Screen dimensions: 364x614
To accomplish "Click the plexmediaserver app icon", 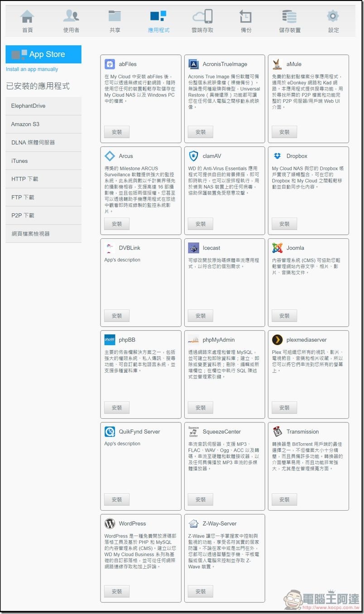I will point(278,340).
